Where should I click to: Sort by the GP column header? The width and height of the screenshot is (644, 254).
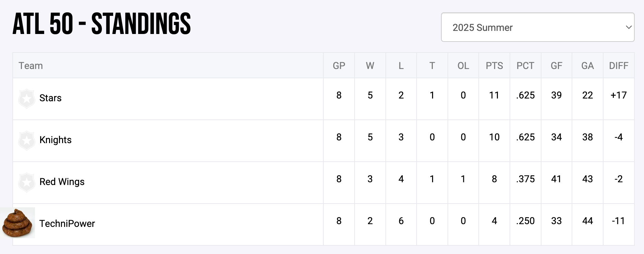pyautogui.click(x=339, y=66)
